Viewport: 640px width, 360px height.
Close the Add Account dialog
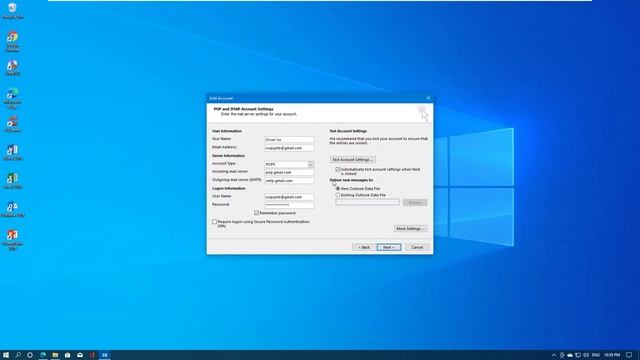tap(428, 98)
